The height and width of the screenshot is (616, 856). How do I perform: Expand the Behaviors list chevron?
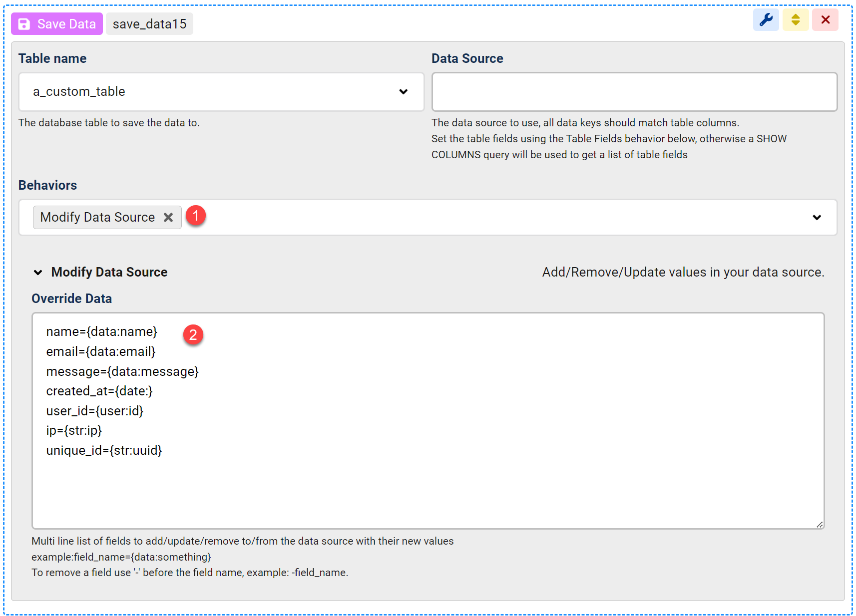click(817, 218)
